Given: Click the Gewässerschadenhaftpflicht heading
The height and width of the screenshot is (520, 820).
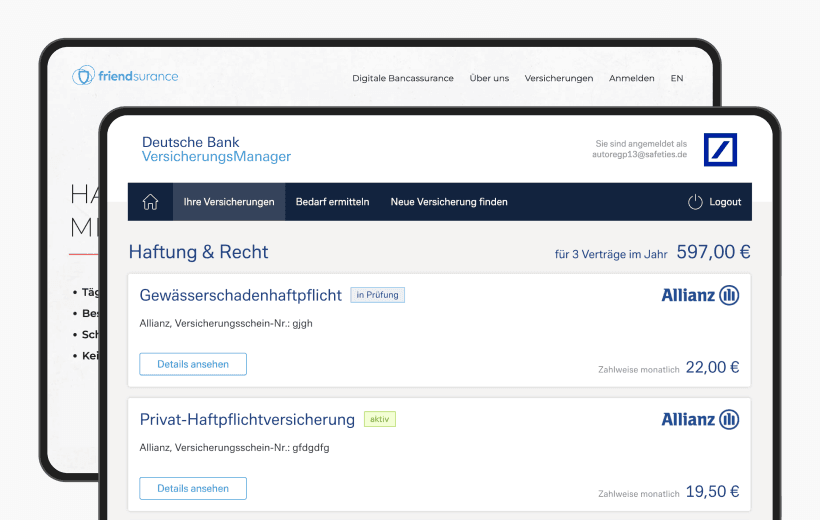Looking at the screenshot, I should pyautogui.click(x=241, y=296).
